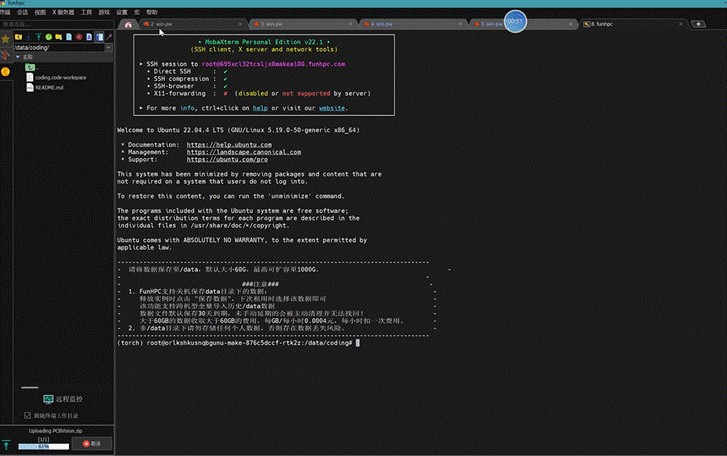The image size is (727, 456).
Task: Open the X服务器 menu
Action: point(63,12)
